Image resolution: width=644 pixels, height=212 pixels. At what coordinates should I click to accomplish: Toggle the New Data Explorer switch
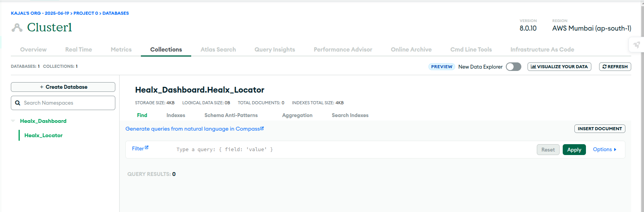coord(514,67)
